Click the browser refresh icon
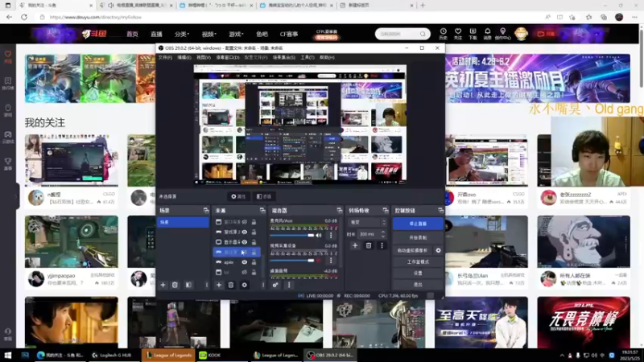Screen dimensions: 644x362 pos(24,17)
